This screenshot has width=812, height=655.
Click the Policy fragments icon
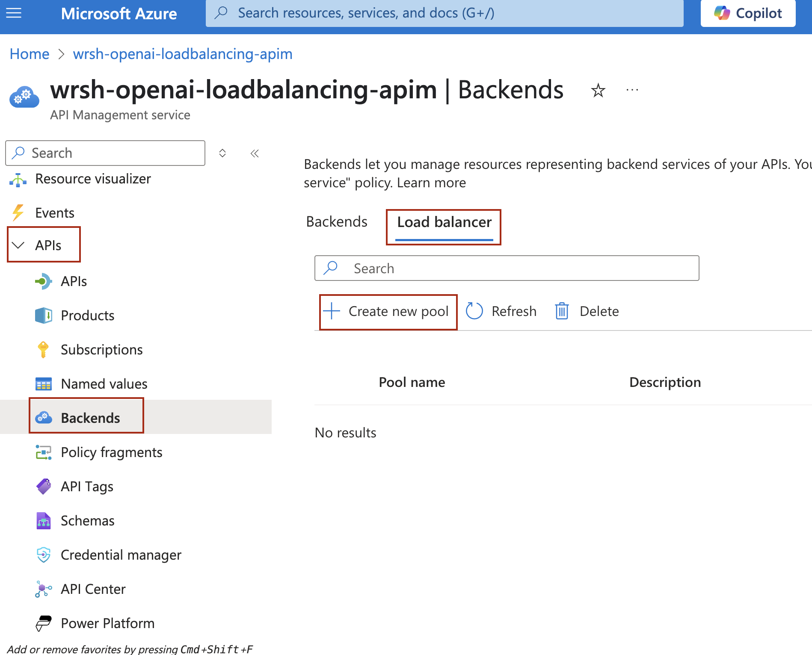point(43,452)
